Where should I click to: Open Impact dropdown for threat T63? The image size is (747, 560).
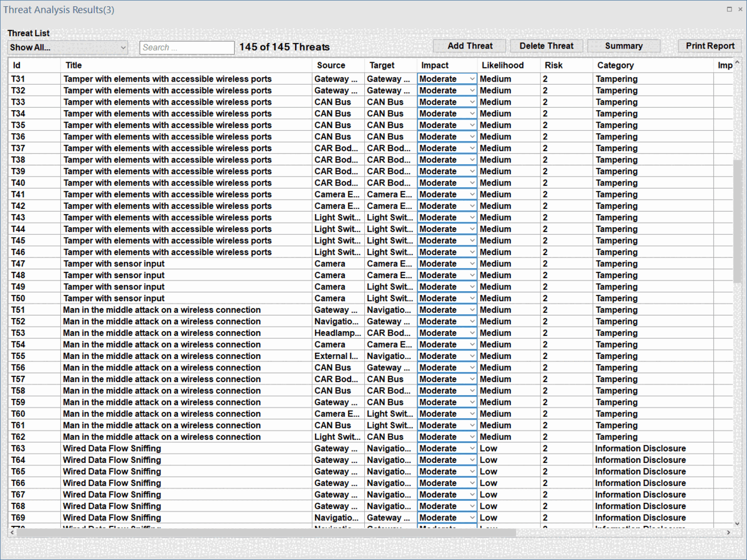472,449
